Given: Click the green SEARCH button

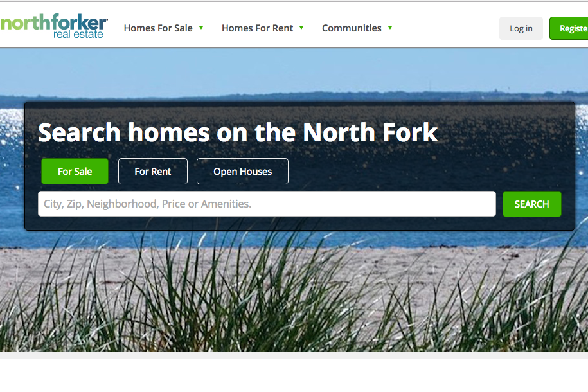Looking at the screenshot, I should [531, 204].
